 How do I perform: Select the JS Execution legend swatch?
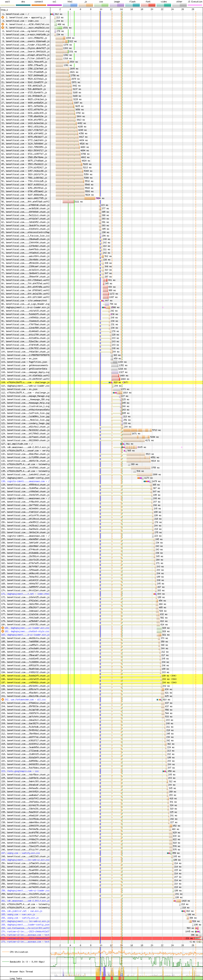tap(195, 5)
